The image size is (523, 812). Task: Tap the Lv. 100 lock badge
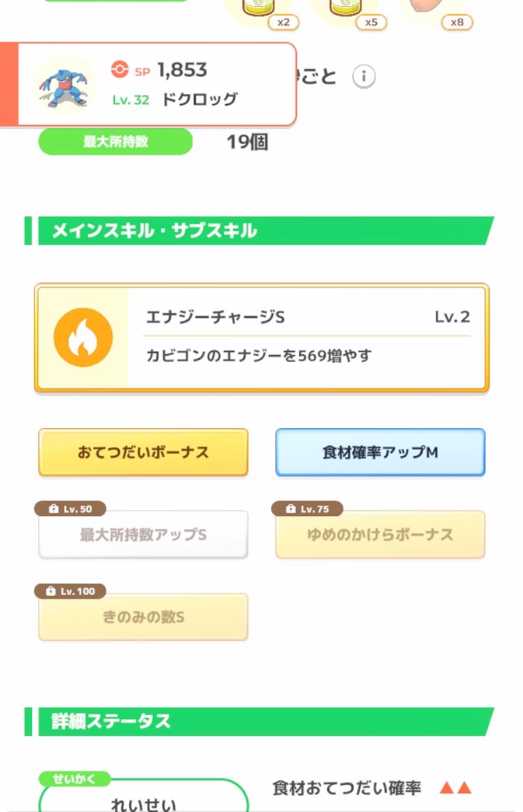tap(70, 592)
